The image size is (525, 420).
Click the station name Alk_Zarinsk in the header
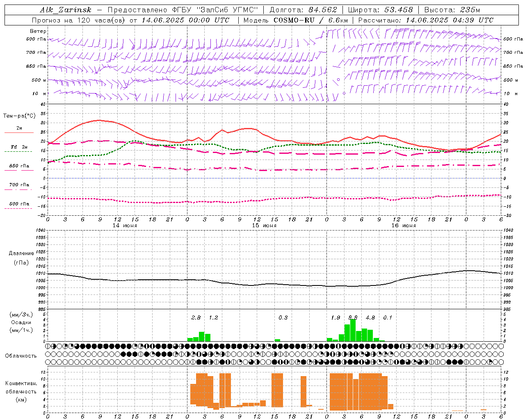66,10
